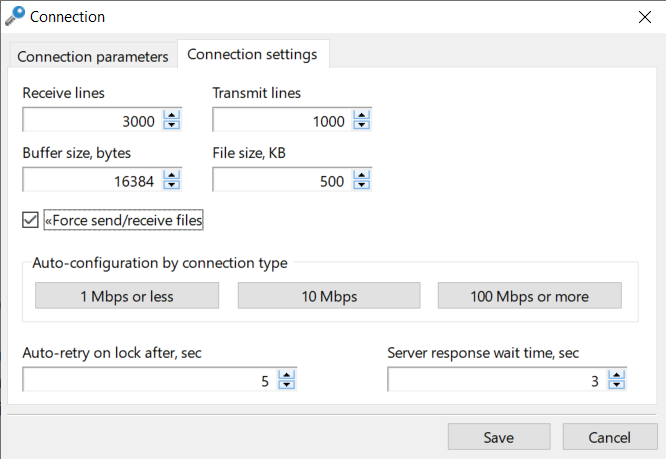Decrease File size KB down arrow
The image size is (666, 459).
click(x=361, y=185)
